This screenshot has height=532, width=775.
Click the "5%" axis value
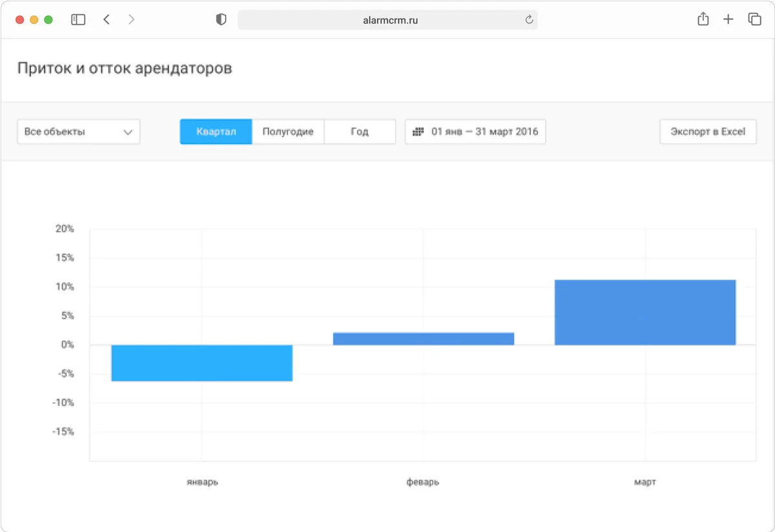(67, 316)
